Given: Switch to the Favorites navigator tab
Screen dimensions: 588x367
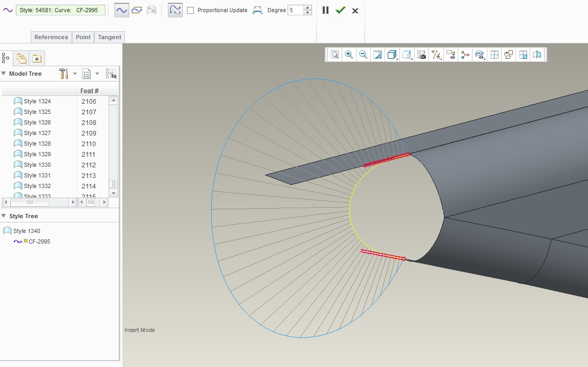Looking at the screenshot, I should pos(37,58).
